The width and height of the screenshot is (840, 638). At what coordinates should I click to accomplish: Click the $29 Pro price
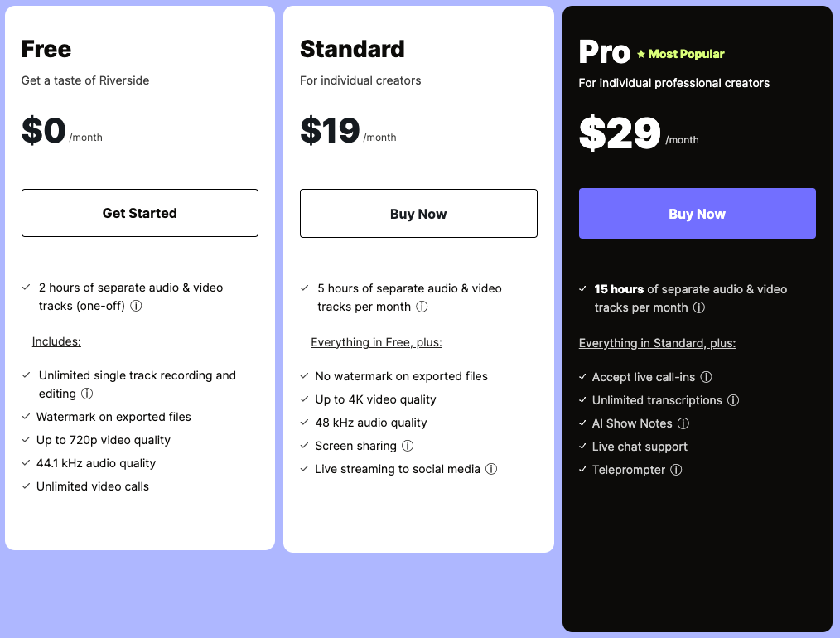pos(620,133)
